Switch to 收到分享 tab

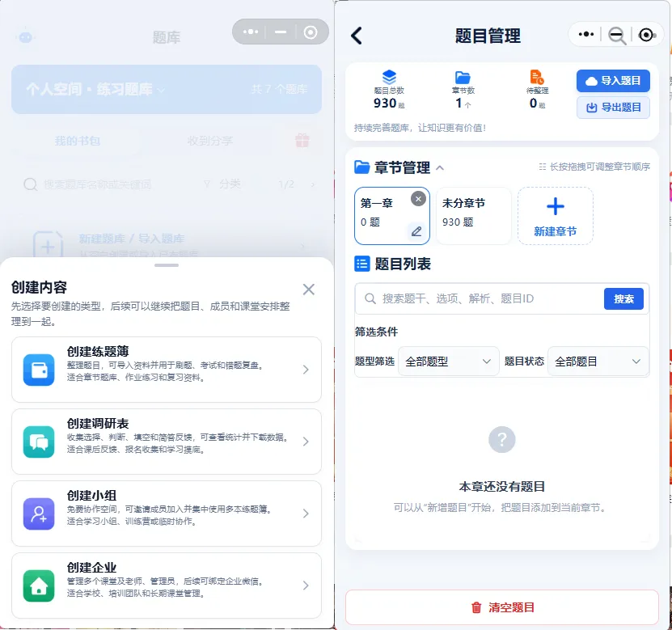(210, 141)
